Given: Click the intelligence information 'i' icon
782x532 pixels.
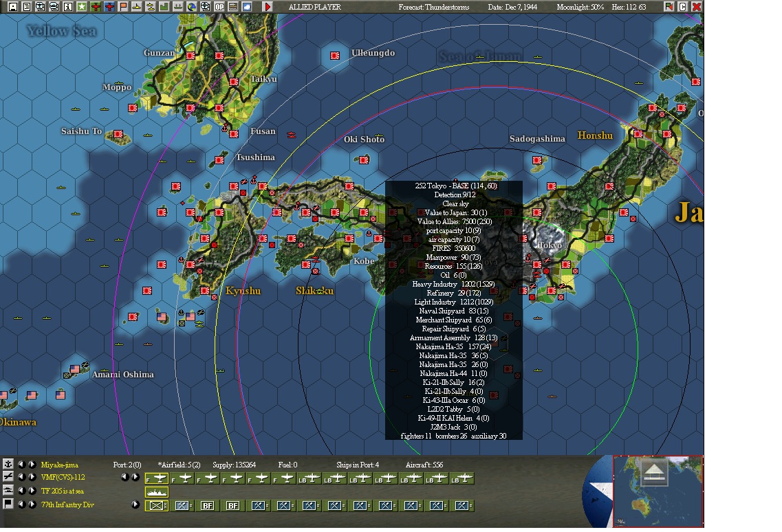Looking at the screenshot, I should point(67,8).
